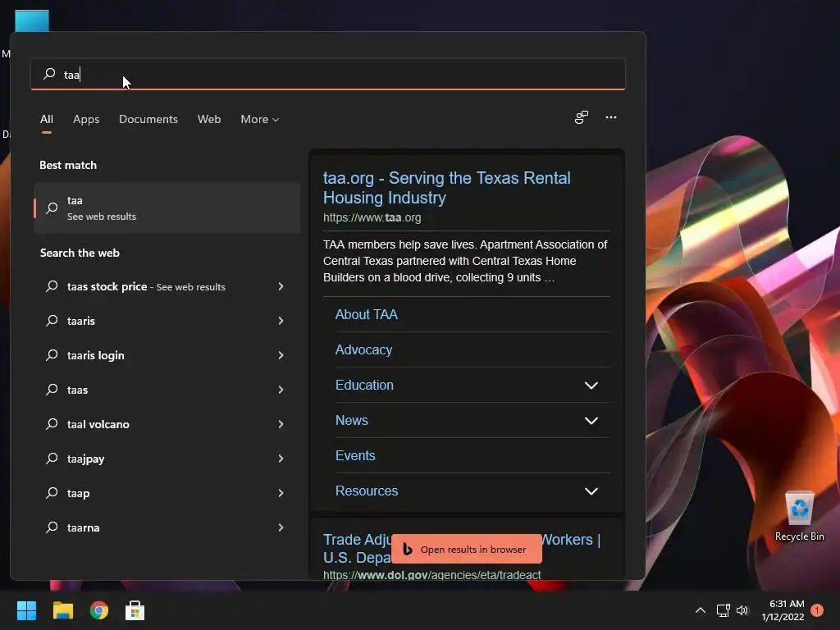Expand the taaris login suggestion arrow
The image size is (840, 630).
pos(281,355)
